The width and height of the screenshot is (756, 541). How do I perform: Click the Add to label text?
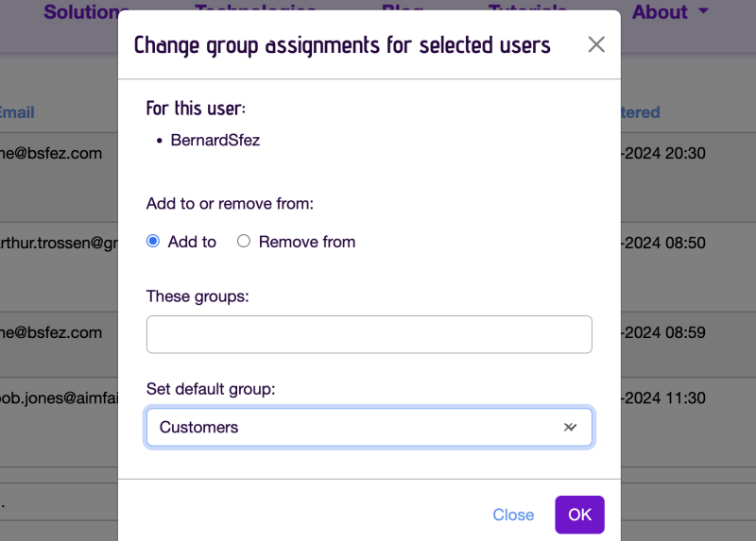192,242
